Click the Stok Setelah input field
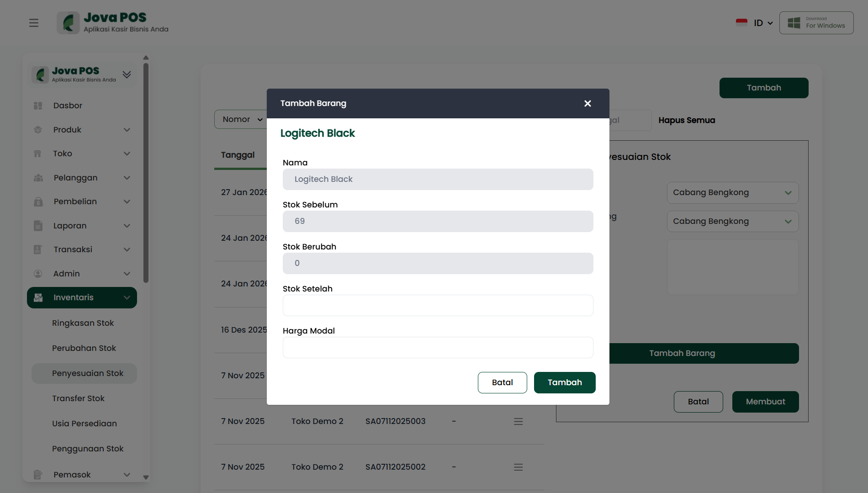The image size is (868, 493). click(x=438, y=305)
